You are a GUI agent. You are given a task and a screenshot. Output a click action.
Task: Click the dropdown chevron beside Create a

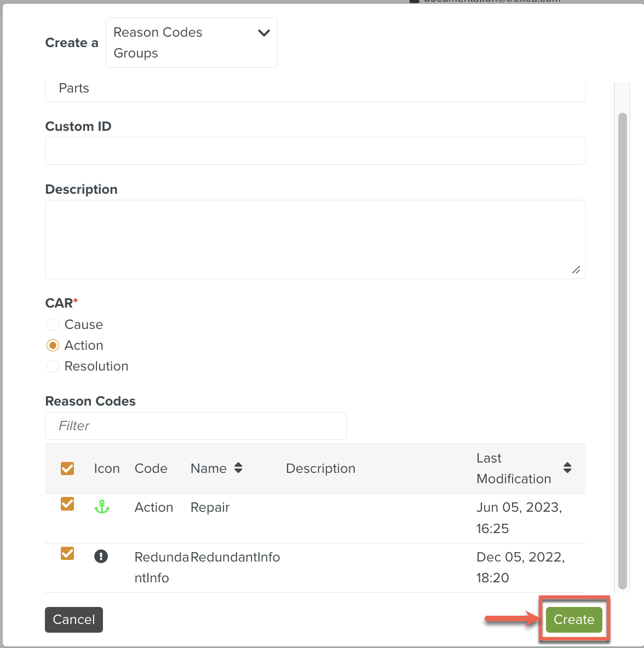point(264,33)
